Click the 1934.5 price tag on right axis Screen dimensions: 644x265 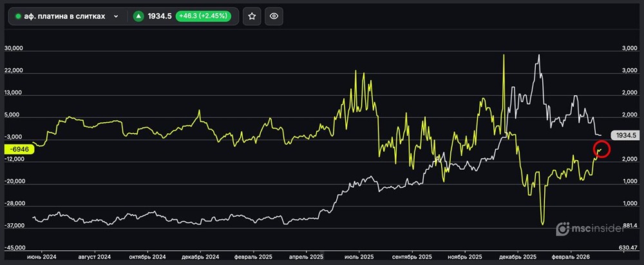(x=625, y=135)
